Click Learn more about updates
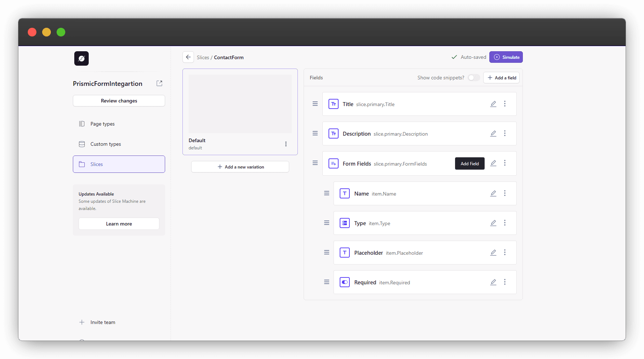644x359 pixels. pos(119,224)
